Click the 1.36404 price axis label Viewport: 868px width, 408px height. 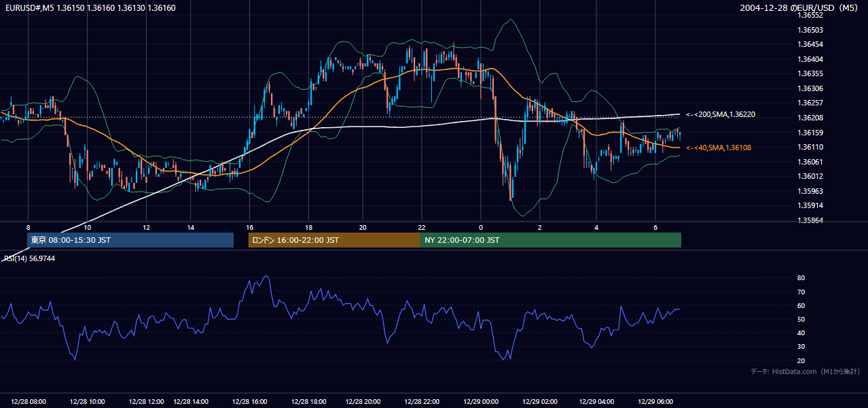(810, 59)
